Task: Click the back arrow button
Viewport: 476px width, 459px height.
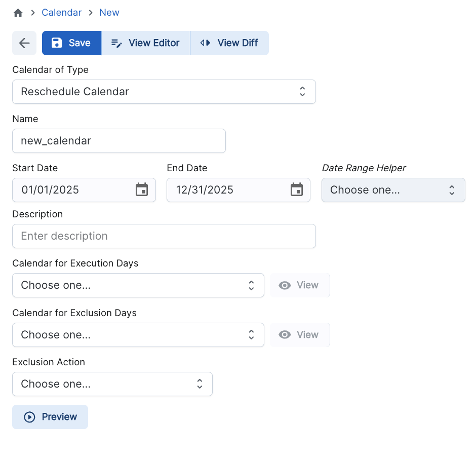Action: tap(24, 43)
